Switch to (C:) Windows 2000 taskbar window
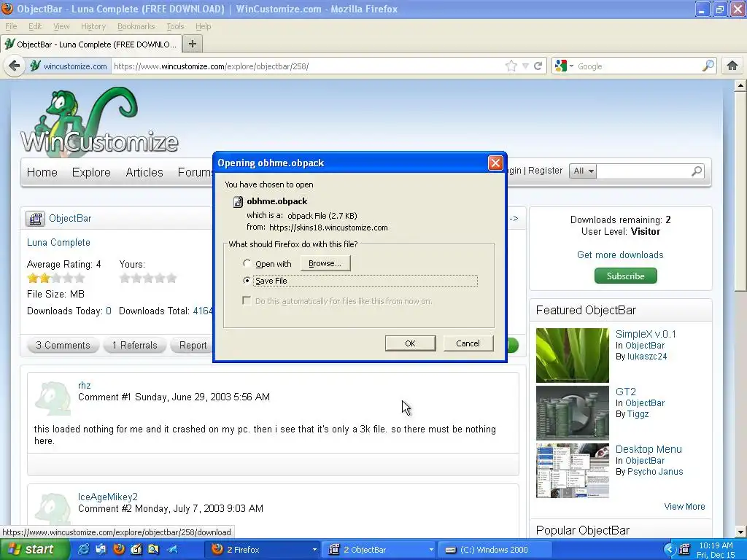The width and height of the screenshot is (747, 560). click(494, 550)
